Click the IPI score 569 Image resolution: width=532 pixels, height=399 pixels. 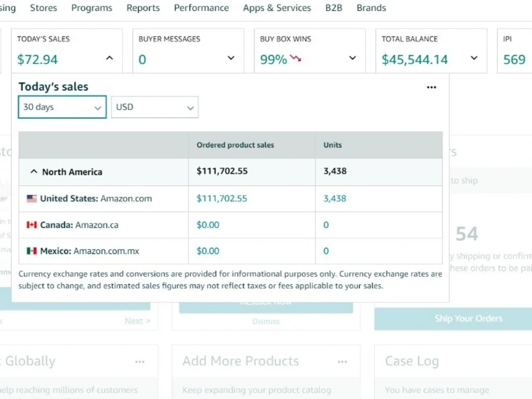coord(514,60)
